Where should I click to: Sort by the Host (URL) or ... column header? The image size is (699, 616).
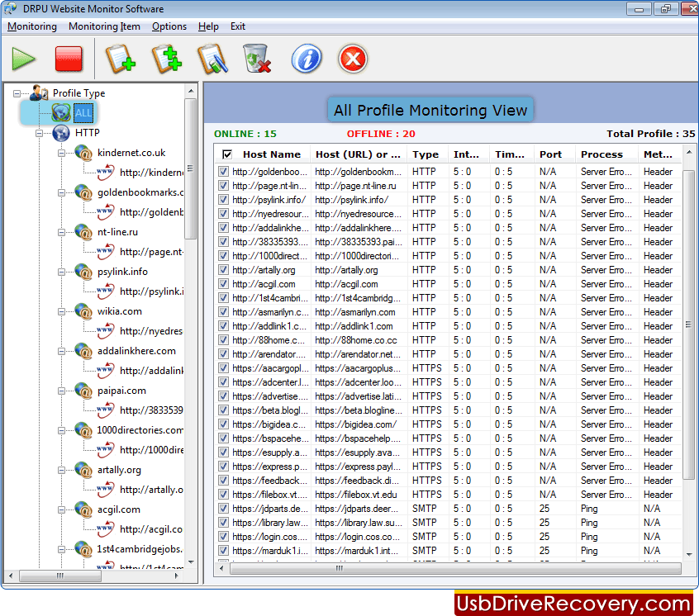[359, 154]
